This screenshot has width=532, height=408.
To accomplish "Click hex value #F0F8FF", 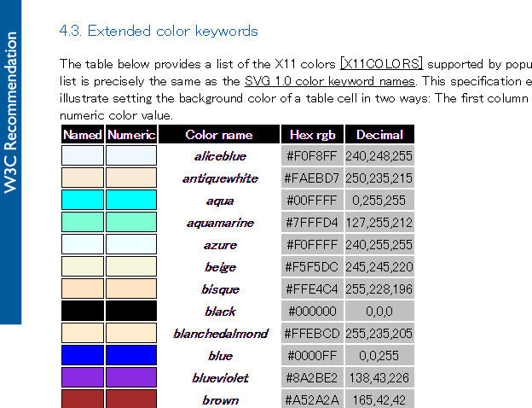I will 312,156.
